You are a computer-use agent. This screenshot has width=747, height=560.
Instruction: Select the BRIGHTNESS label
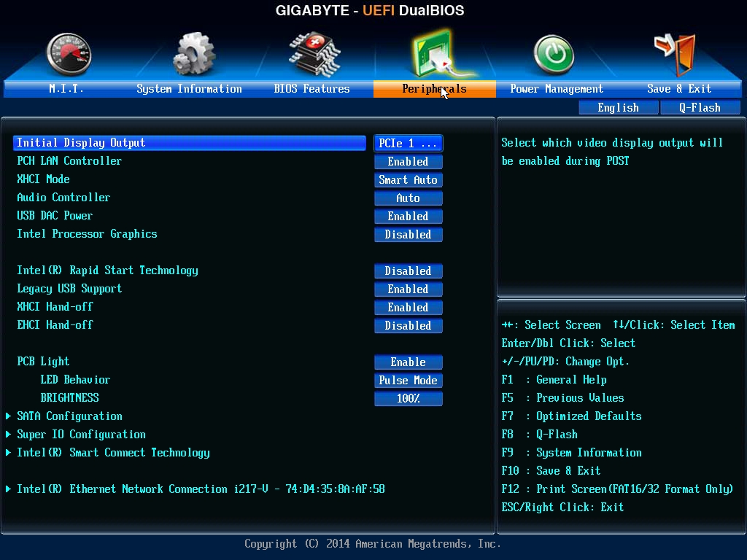[x=69, y=397]
